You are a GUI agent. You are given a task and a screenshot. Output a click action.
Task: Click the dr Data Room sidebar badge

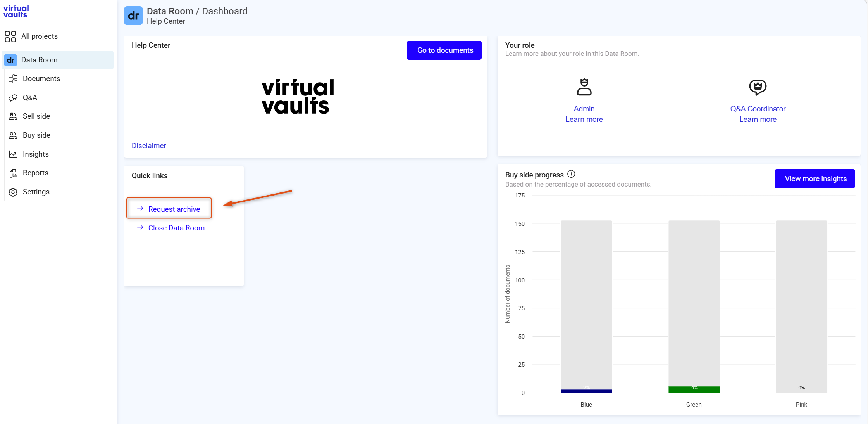[x=10, y=60]
